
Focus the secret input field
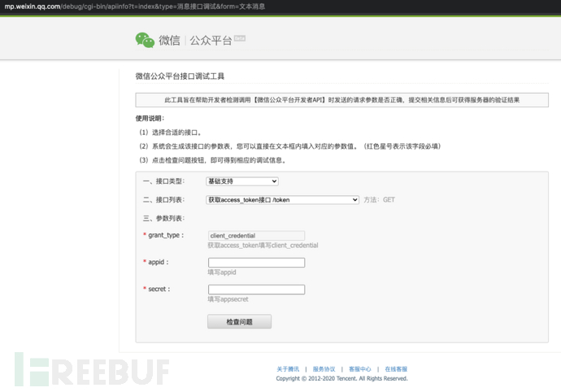click(257, 290)
